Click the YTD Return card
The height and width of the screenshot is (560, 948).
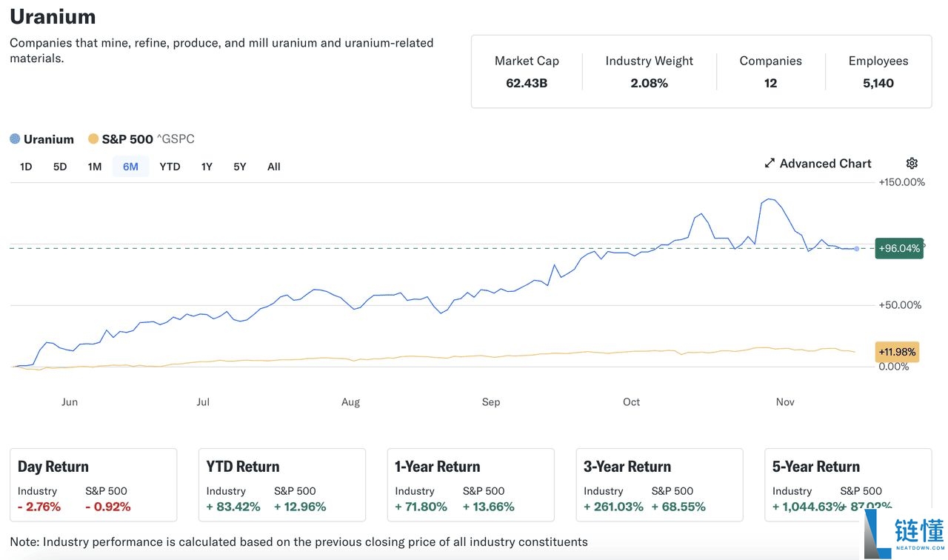[x=282, y=484]
